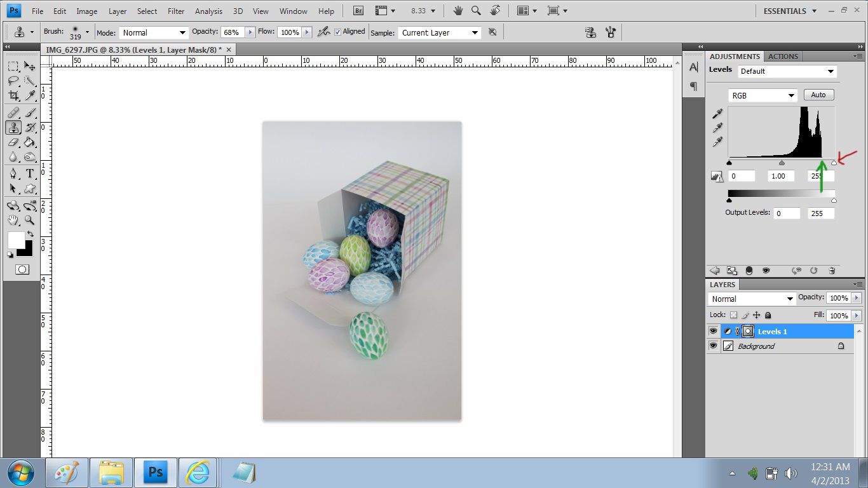Click the Auto levels button
The width and height of the screenshot is (868, 488).
818,95
